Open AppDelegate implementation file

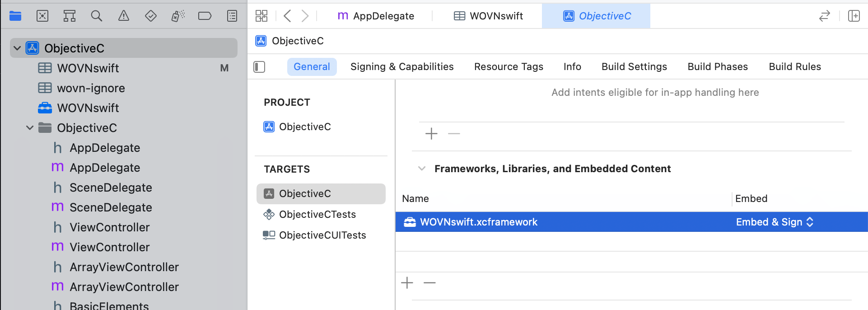click(105, 168)
